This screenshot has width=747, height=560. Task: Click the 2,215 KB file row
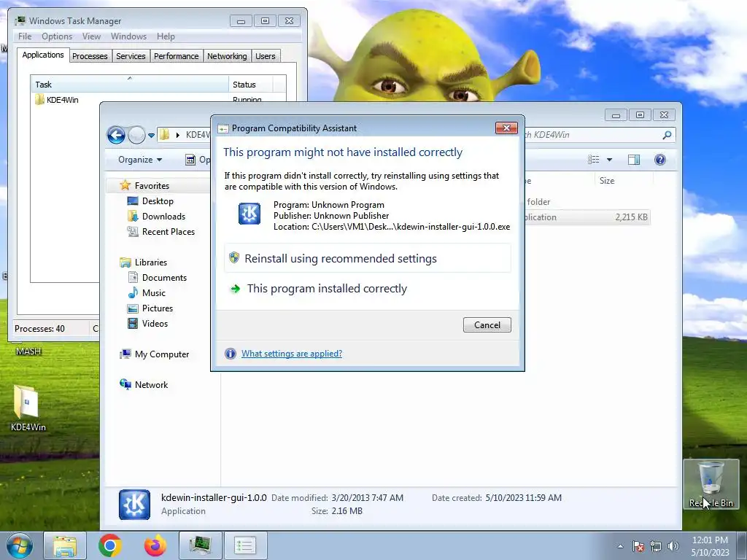point(587,217)
